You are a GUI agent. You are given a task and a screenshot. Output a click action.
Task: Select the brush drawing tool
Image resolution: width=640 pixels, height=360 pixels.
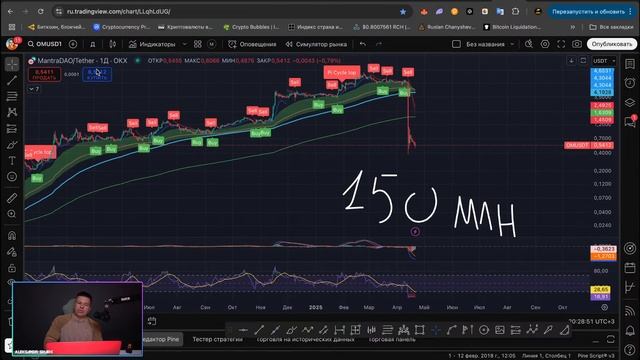point(12,144)
